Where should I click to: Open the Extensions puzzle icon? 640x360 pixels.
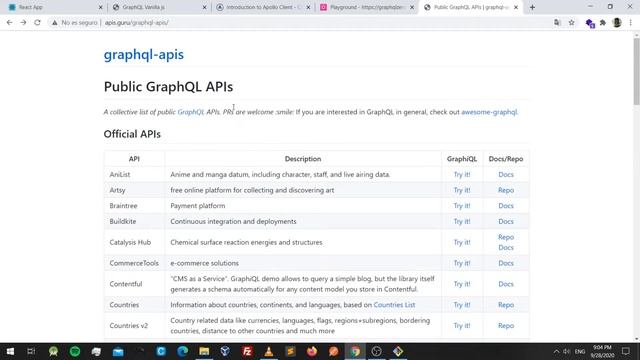coord(603,23)
